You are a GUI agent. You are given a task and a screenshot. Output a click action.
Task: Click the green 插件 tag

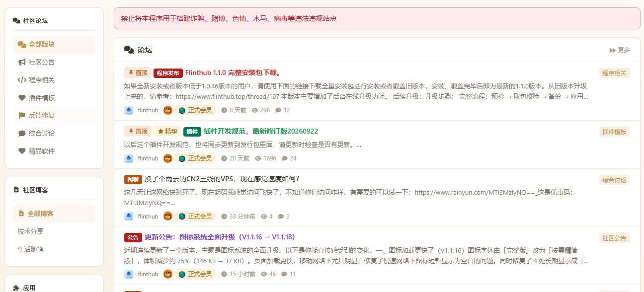click(x=192, y=132)
